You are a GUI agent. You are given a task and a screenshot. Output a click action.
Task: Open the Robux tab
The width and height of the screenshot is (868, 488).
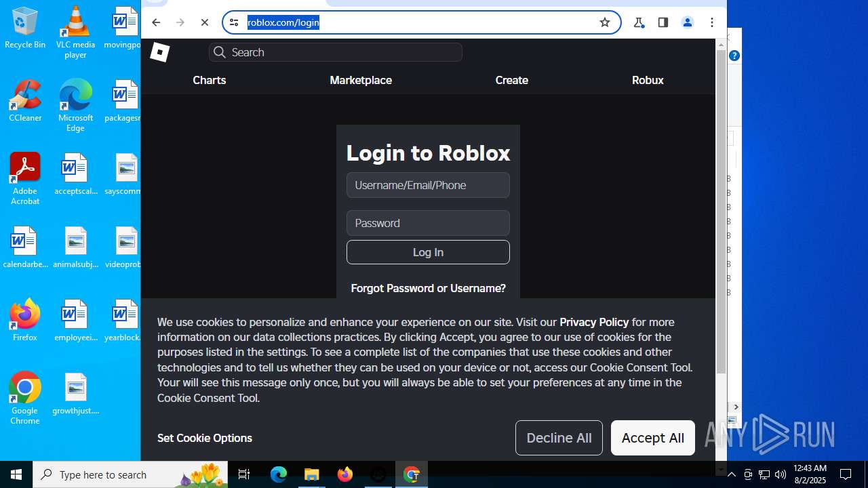(648, 80)
